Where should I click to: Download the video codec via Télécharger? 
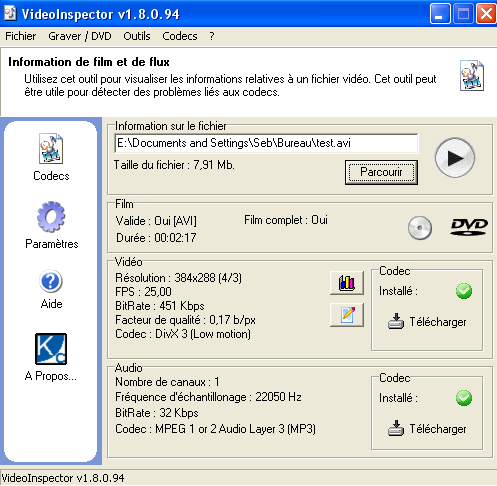[427, 322]
